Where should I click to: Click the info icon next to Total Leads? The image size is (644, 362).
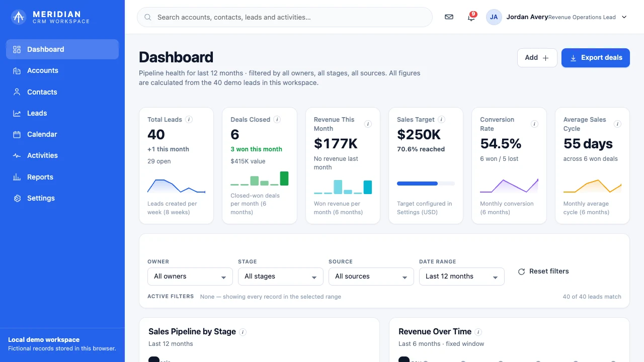click(x=189, y=120)
